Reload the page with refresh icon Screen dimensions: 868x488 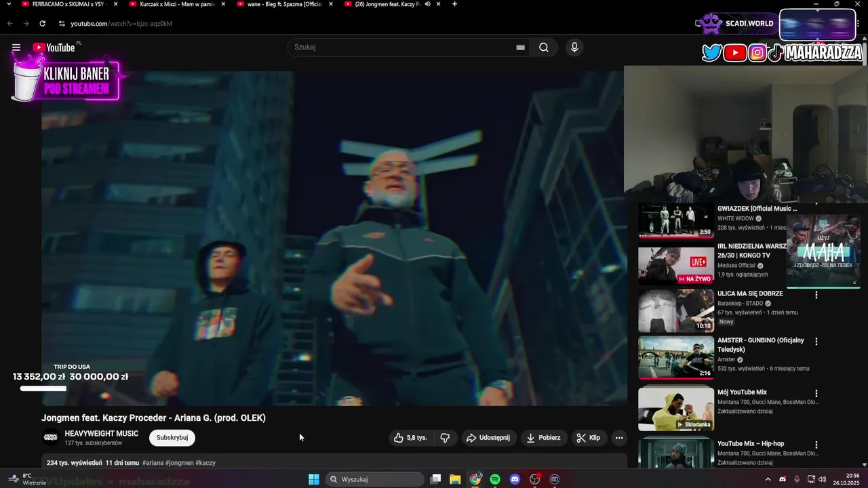pos(42,24)
